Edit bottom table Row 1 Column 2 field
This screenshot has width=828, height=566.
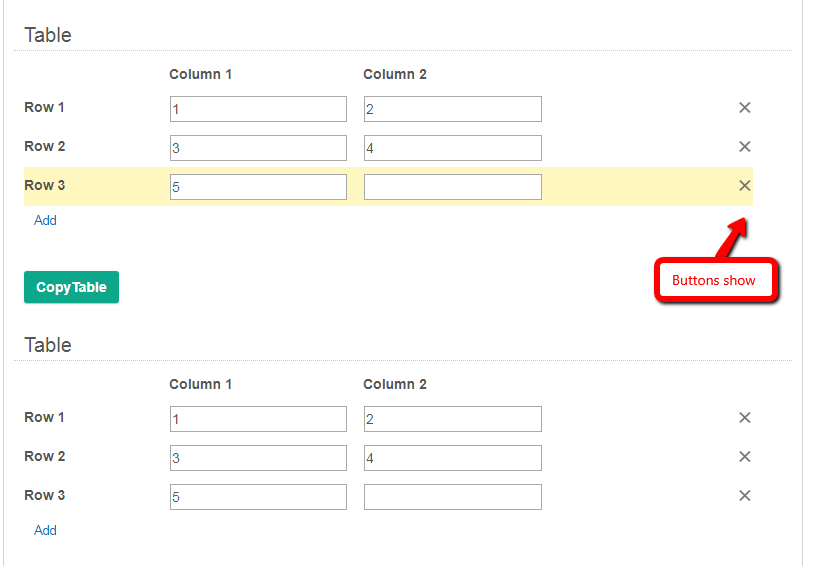coord(453,419)
